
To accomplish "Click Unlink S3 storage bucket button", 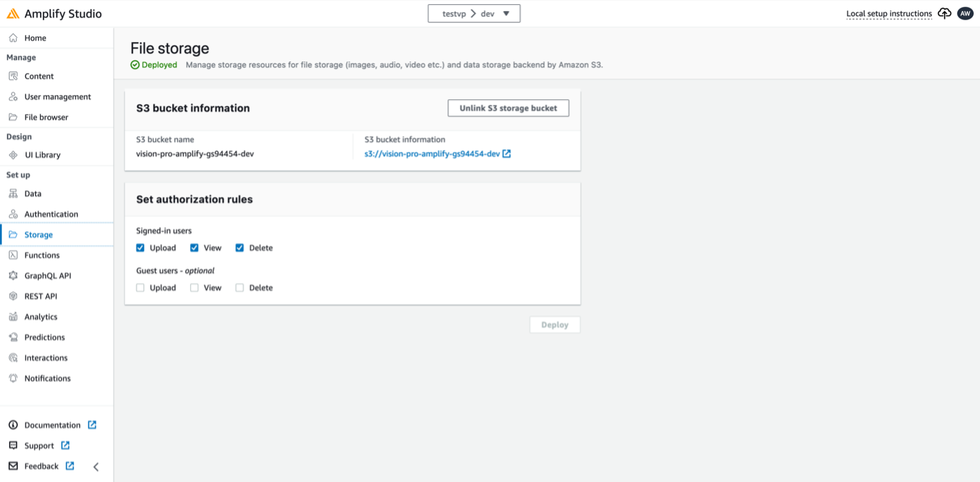I will coord(508,108).
